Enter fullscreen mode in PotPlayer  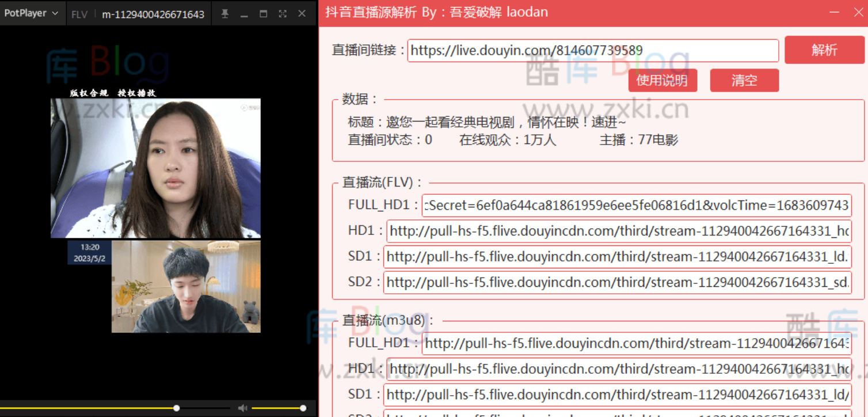[x=283, y=14]
